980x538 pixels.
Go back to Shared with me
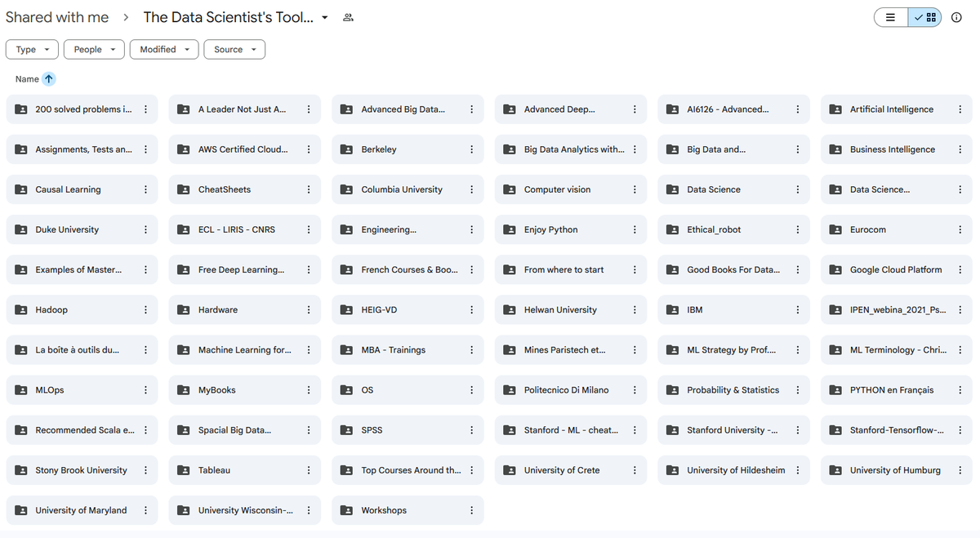pyautogui.click(x=57, y=17)
